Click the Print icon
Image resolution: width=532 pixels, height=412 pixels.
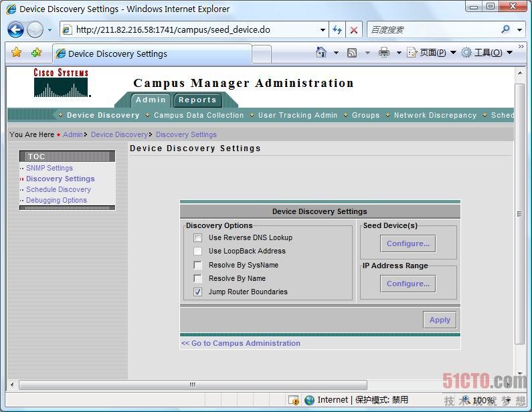tap(384, 53)
